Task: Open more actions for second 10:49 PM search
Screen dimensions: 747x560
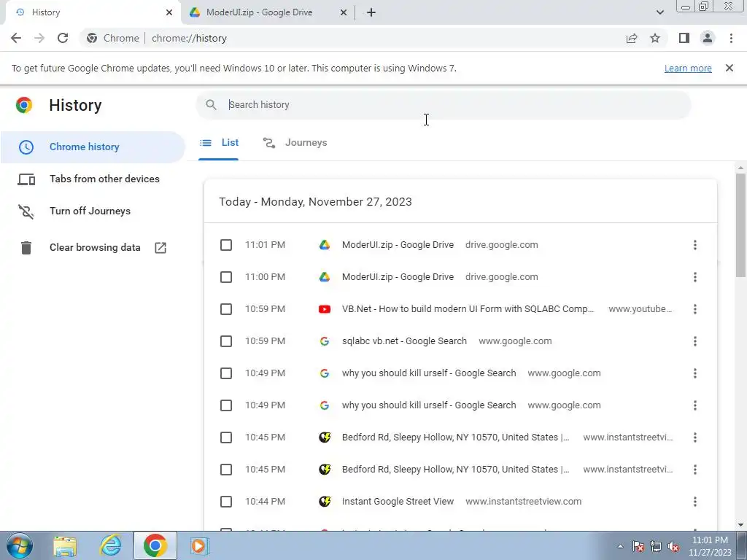Action: tap(695, 405)
